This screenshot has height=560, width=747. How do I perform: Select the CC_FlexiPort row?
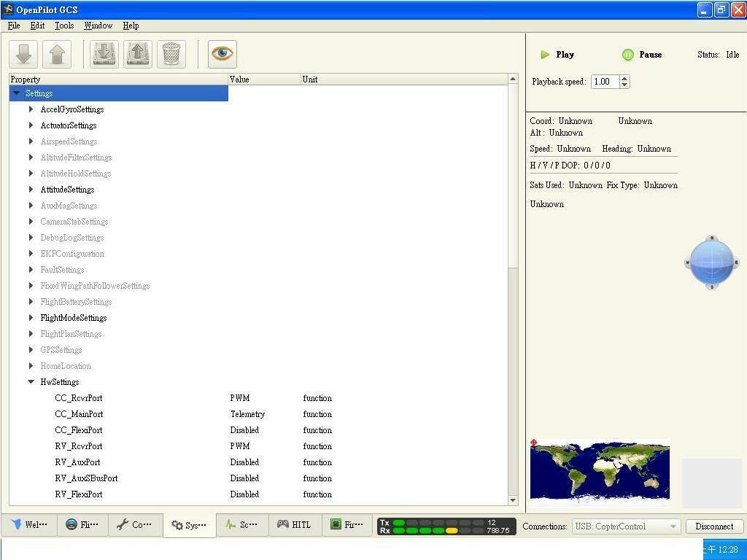[x=259, y=430]
